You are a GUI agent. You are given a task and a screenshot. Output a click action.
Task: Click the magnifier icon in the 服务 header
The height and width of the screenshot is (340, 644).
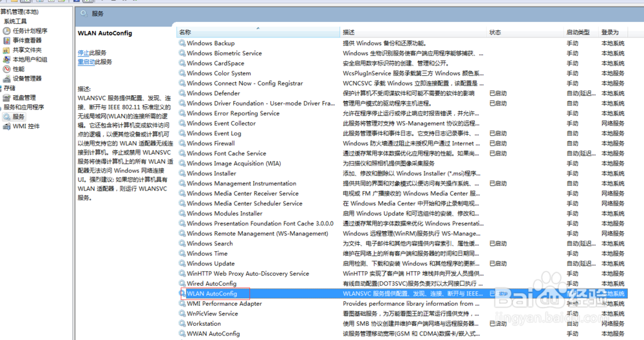tap(84, 14)
